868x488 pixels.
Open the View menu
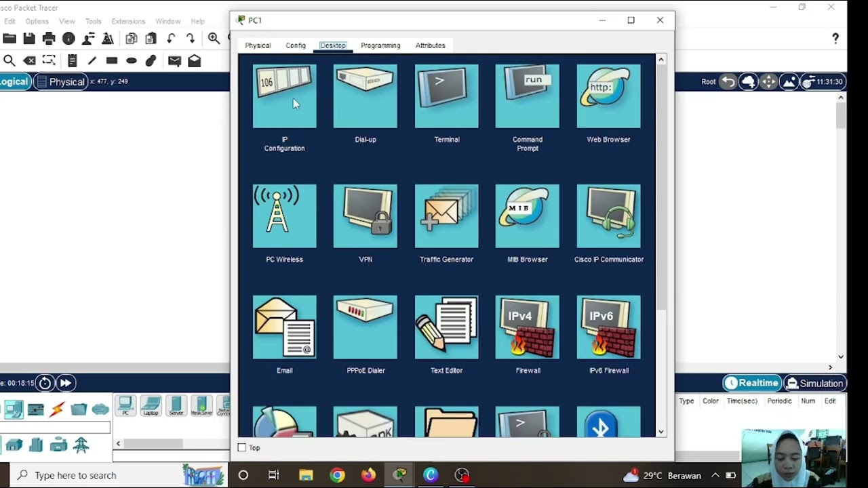point(66,21)
